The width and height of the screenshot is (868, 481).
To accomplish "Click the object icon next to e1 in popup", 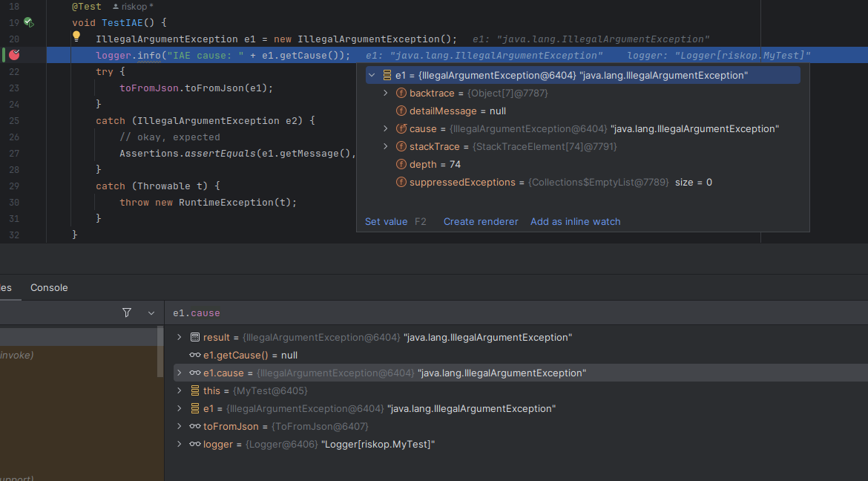I will pyautogui.click(x=387, y=76).
